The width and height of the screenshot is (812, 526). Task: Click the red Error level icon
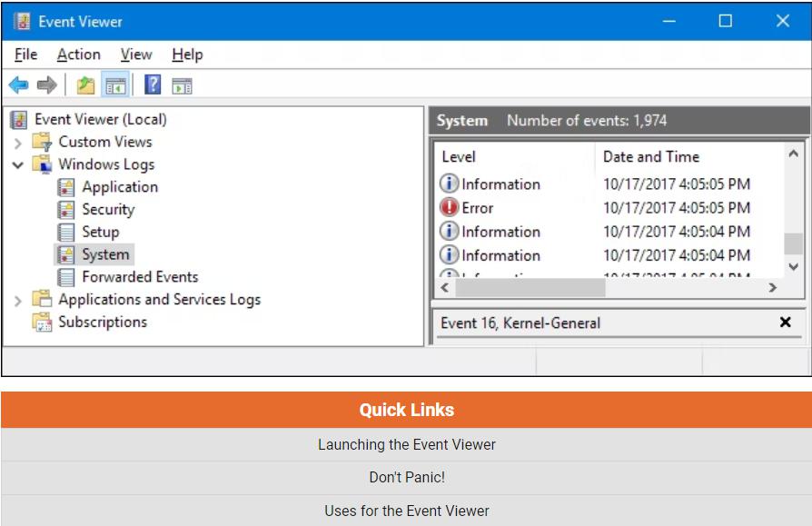[449, 208]
